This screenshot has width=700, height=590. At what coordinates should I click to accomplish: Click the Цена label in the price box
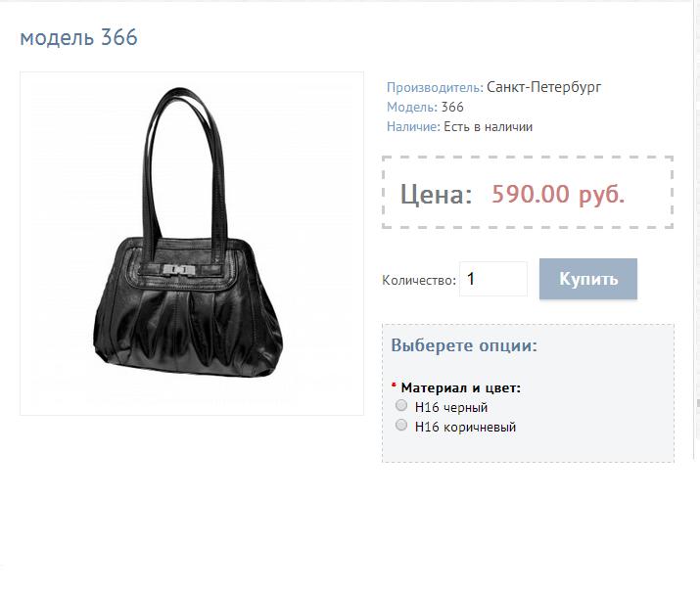(x=436, y=194)
